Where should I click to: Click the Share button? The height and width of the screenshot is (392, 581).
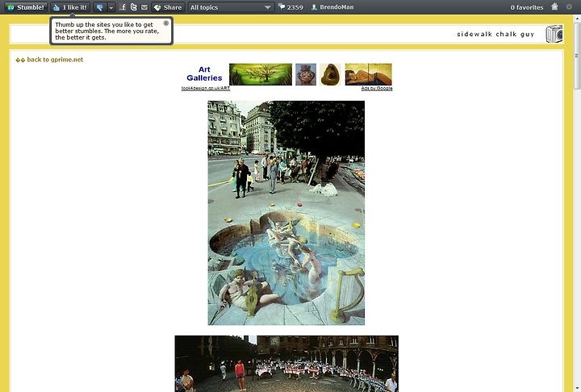(x=168, y=7)
